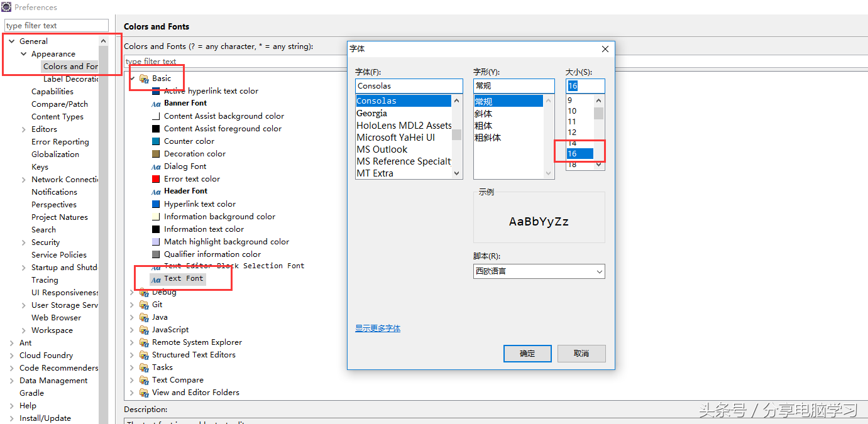Click the Remote System Explorer folder icon
The width and height of the screenshot is (868, 424).
144,342
